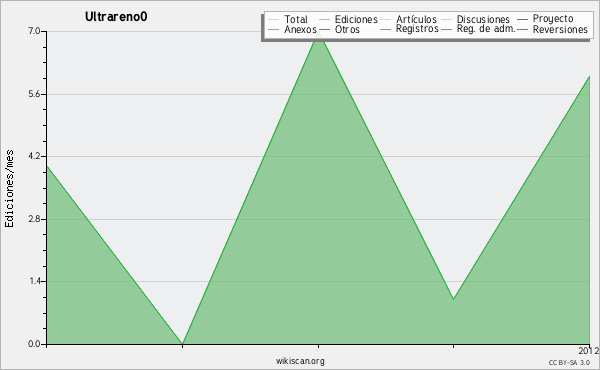Click the 2.8 y-axis value
Screen dimensions: 600x370
click(x=34, y=219)
